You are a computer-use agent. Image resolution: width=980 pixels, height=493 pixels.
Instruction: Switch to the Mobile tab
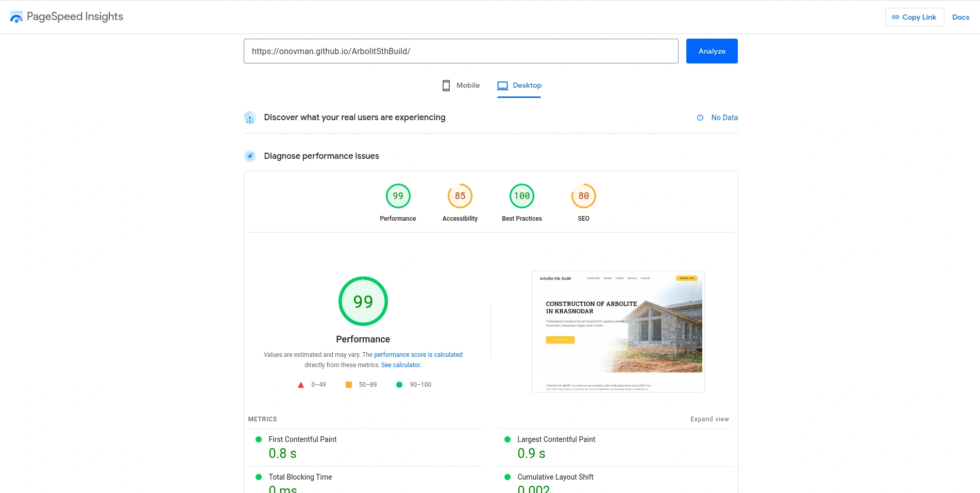pyautogui.click(x=461, y=86)
